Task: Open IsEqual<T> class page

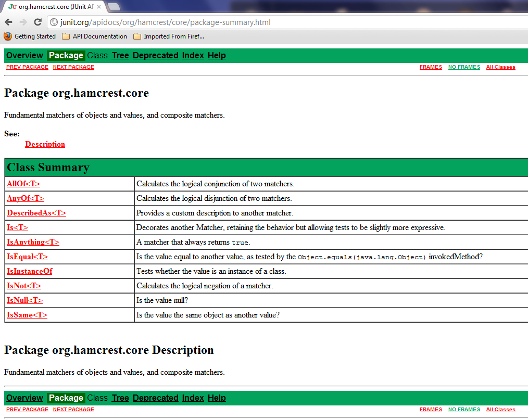Action: [27, 257]
